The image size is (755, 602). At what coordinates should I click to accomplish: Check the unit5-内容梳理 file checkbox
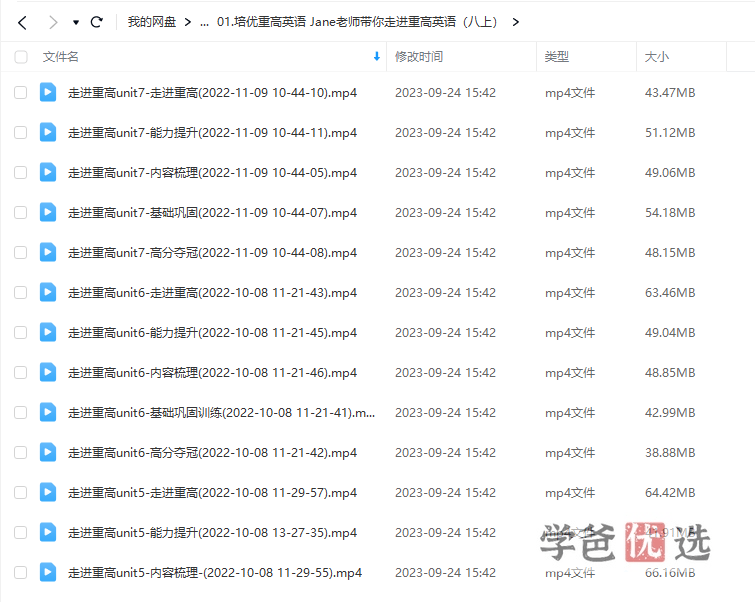click(21, 572)
